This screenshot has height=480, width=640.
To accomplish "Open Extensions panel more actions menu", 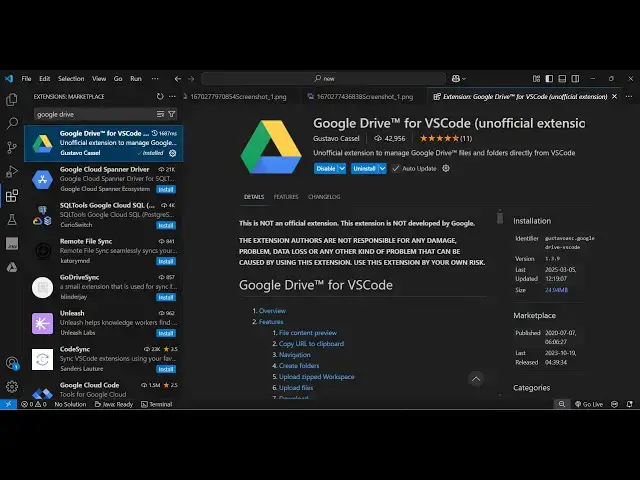I will [x=172, y=96].
